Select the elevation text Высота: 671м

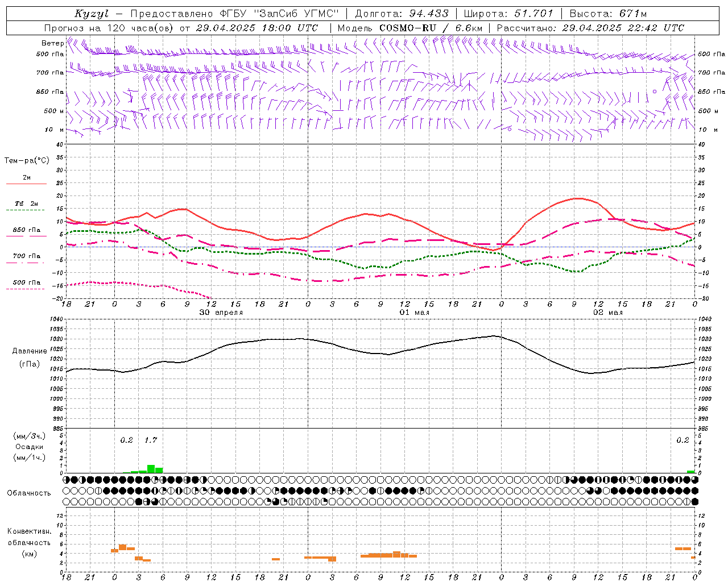click(608, 14)
